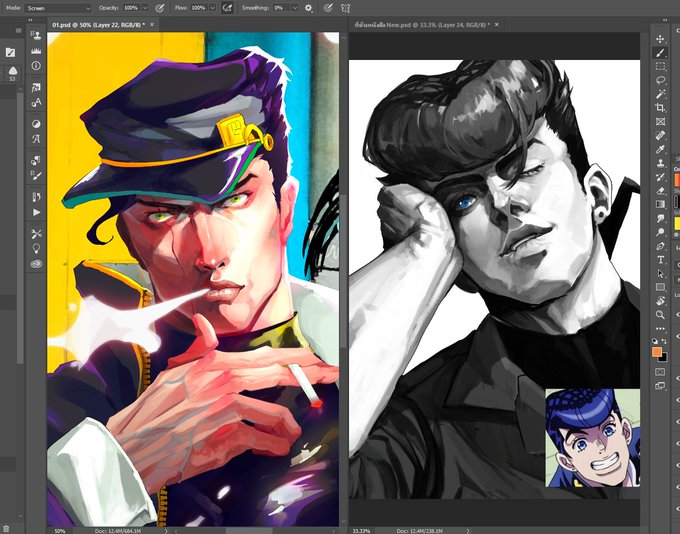Select the Rectangular Marquee tool

point(660,66)
